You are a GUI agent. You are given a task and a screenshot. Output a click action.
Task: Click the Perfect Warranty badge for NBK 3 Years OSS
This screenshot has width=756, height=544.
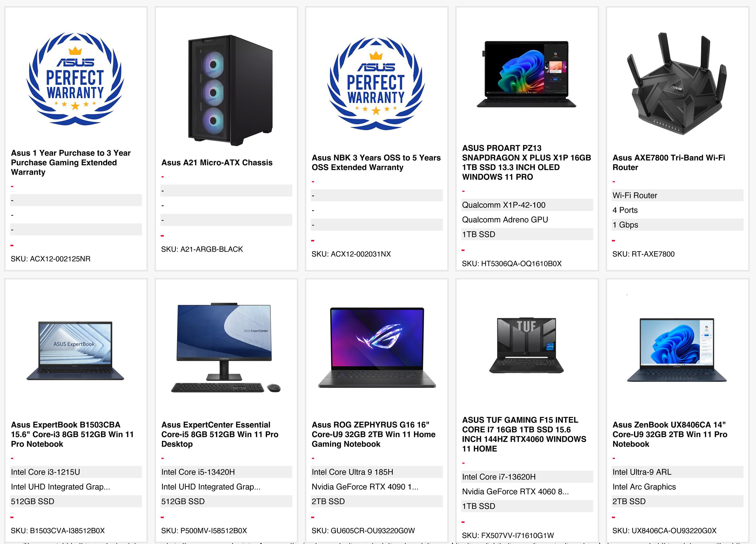376,83
